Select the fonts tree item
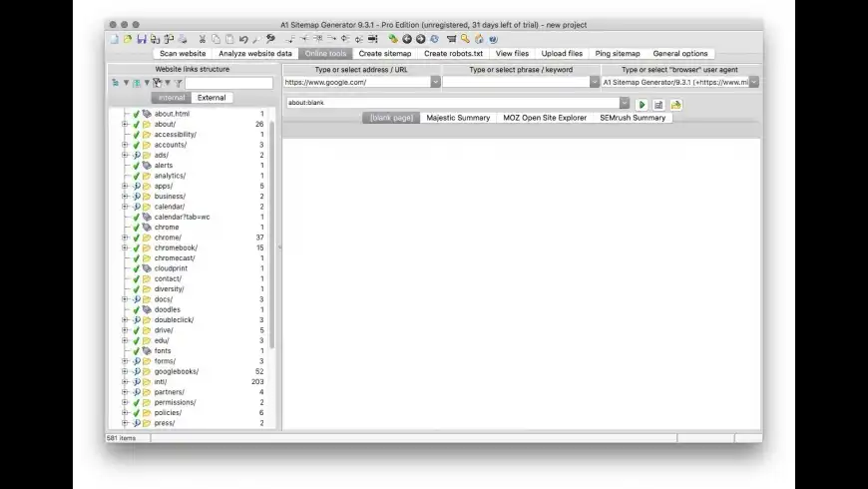868x489 pixels. tap(163, 351)
